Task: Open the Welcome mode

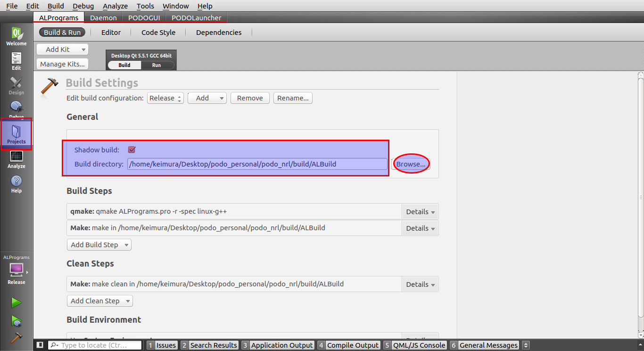Action: 17,37
